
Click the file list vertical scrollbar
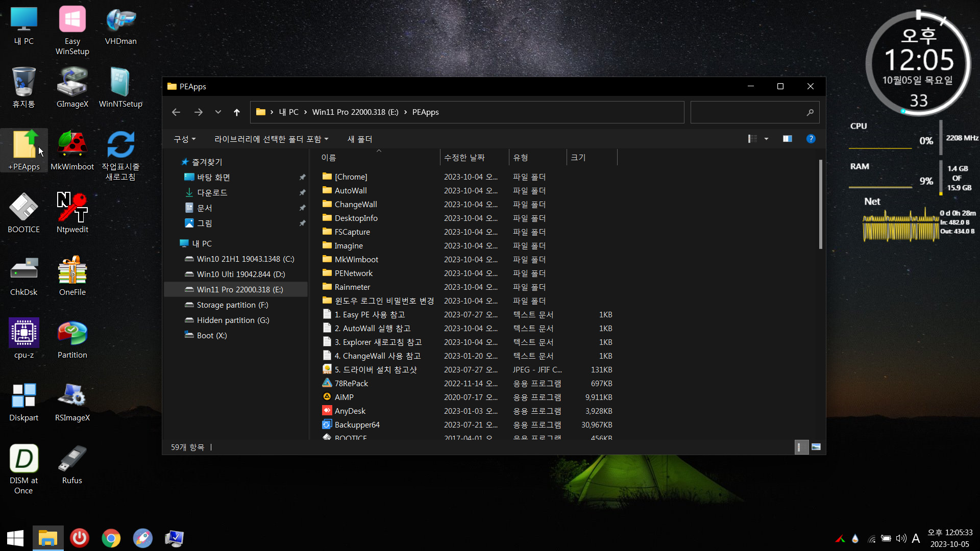click(821, 204)
